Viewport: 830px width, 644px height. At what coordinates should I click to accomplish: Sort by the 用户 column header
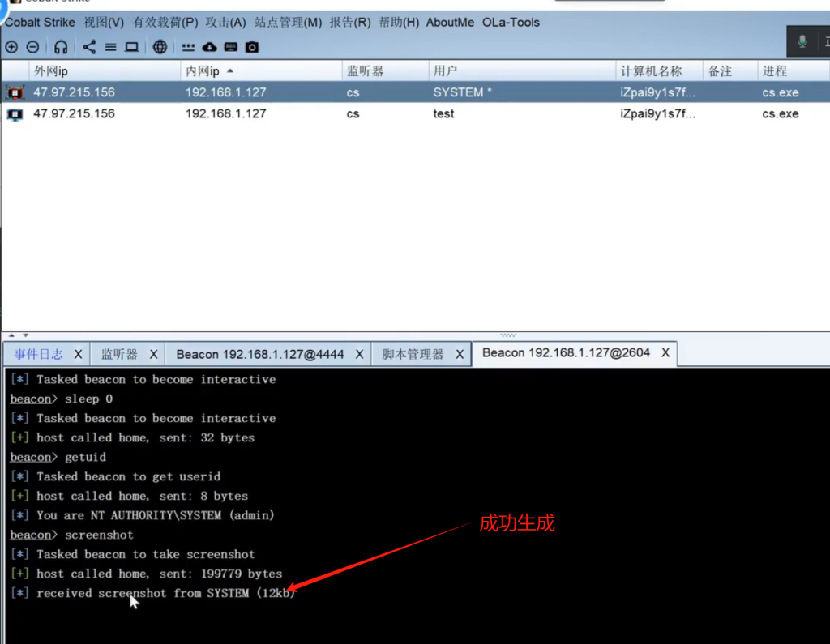tap(523, 71)
